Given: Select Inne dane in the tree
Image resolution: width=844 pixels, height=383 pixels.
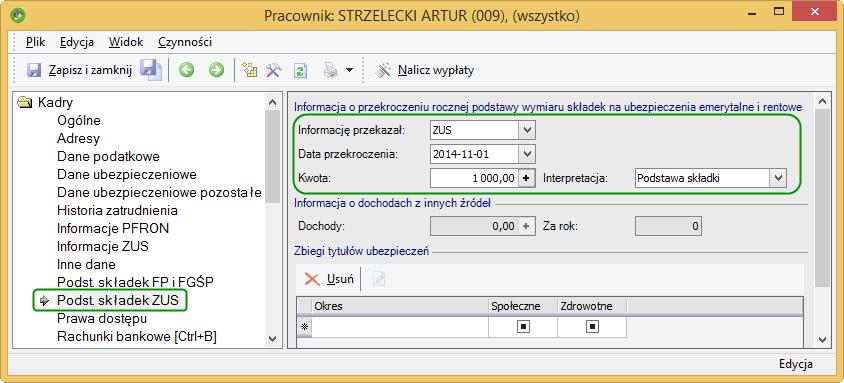Looking at the screenshot, I should [86, 265].
